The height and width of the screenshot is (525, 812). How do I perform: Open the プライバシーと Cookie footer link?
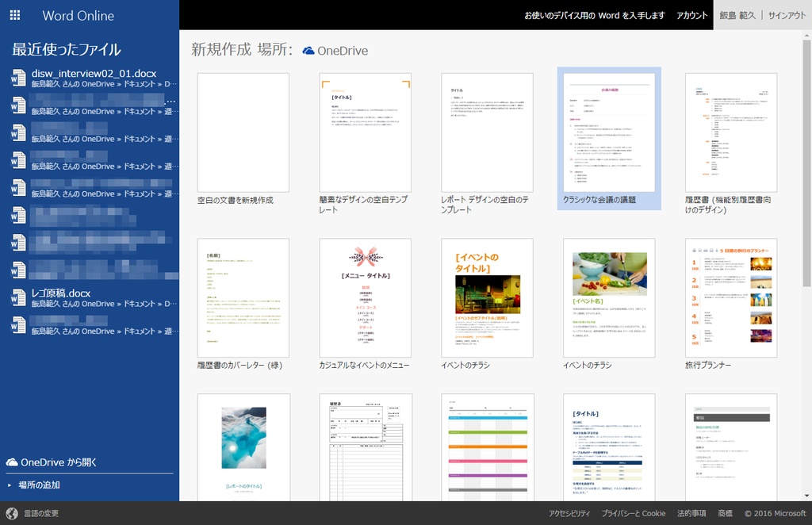pos(634,513)
